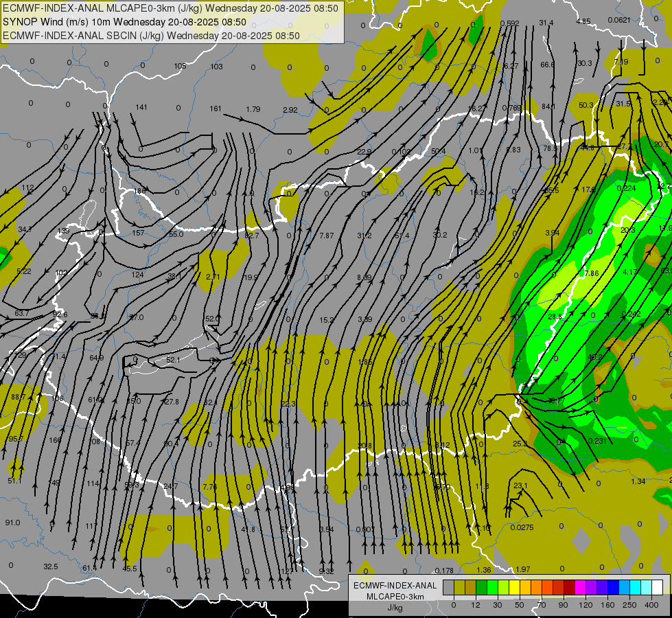
Task: Click the map value 1.79
Action: click(x=253, y=109)
